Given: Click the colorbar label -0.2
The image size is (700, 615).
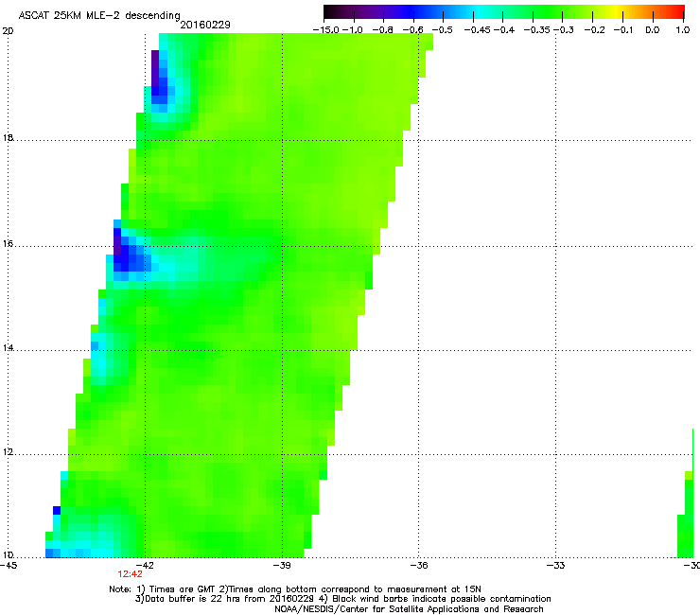Looking at the screenshot, I should coord(595,30).
